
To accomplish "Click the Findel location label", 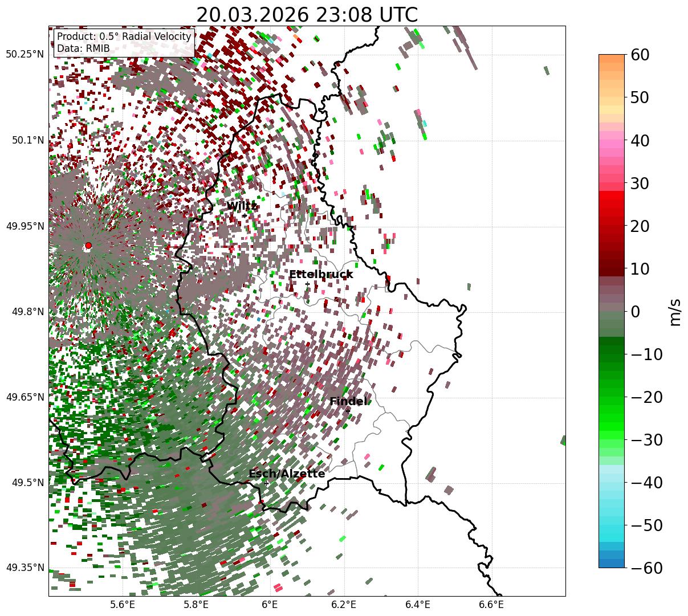I will coord(348,402).
